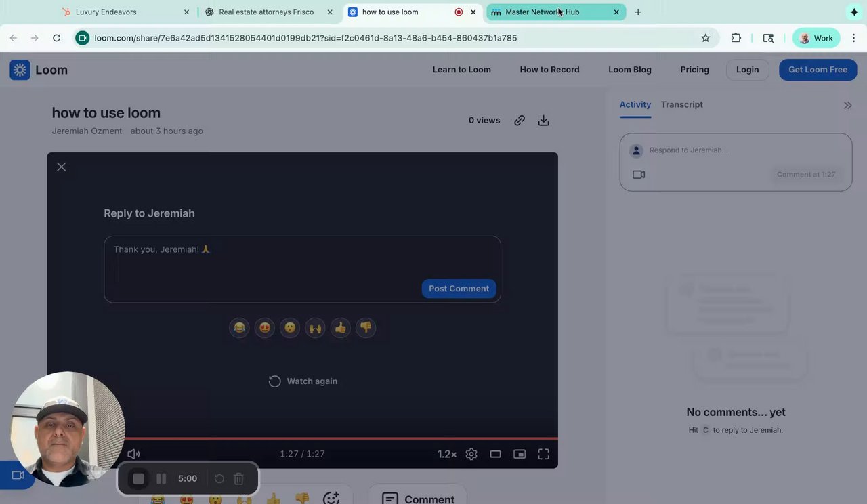Click the Thank you, Jeremiah reply text box

coord(302,269)
